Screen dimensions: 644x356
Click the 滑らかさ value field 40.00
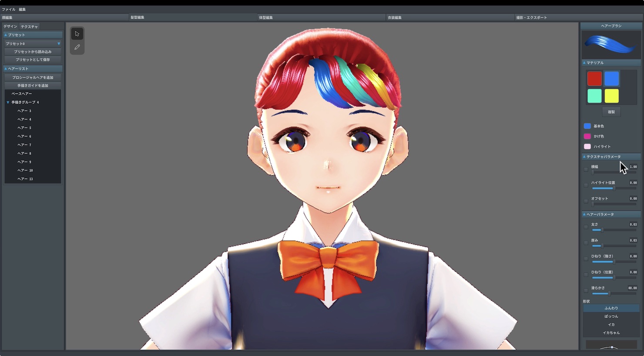(x=632, y=288)
